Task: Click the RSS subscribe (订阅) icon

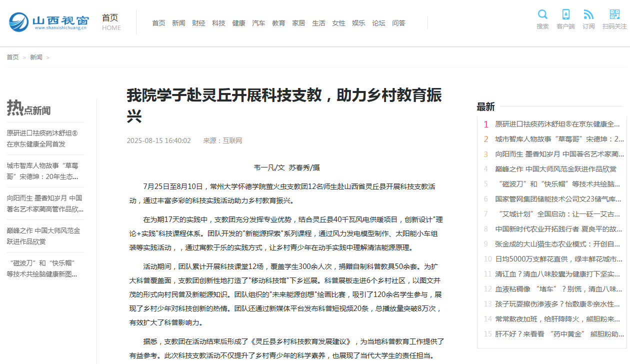Action: (x=588, y=14)
